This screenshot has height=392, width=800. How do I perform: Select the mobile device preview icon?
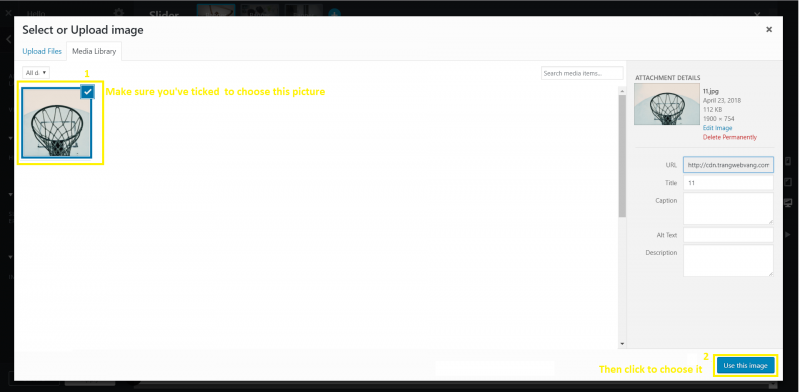pyautogui.click(x=788, y=162)
